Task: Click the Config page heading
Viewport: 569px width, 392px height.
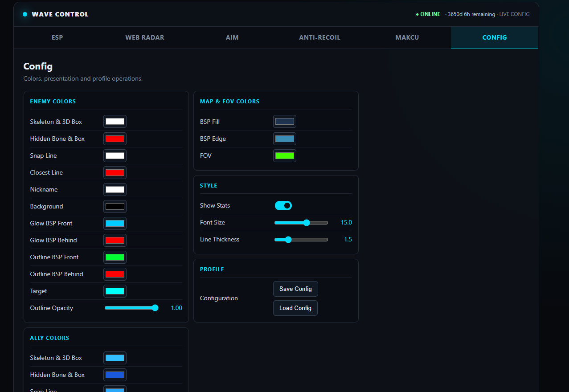Action: click(x=38, y=66)
